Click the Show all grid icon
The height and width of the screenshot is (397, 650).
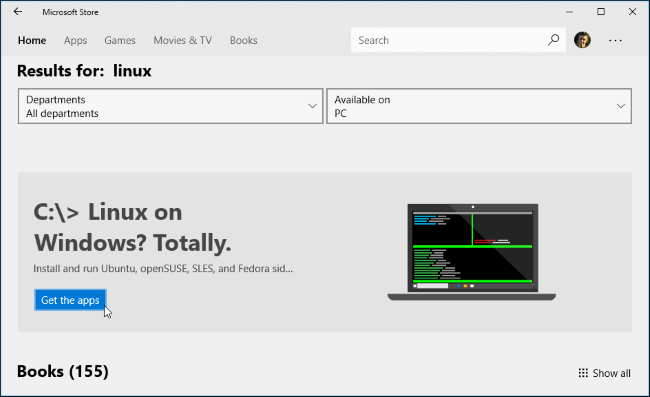583,373
